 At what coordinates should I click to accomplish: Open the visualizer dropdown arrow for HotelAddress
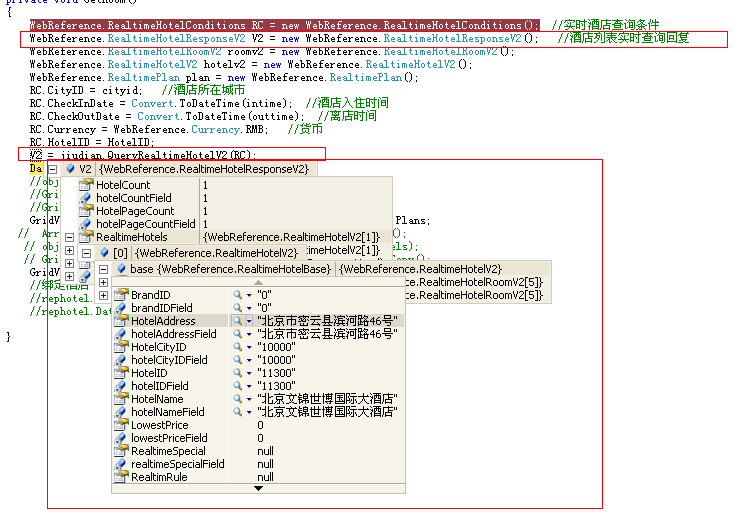[x=249, y=321]
